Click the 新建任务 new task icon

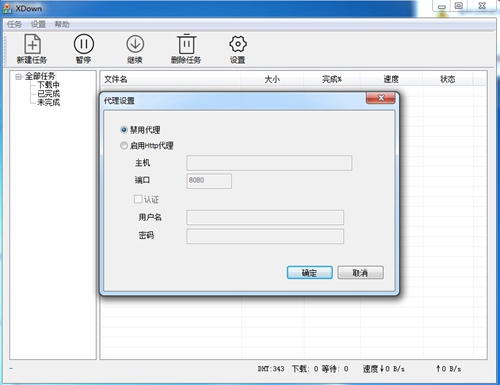[32, 44]
